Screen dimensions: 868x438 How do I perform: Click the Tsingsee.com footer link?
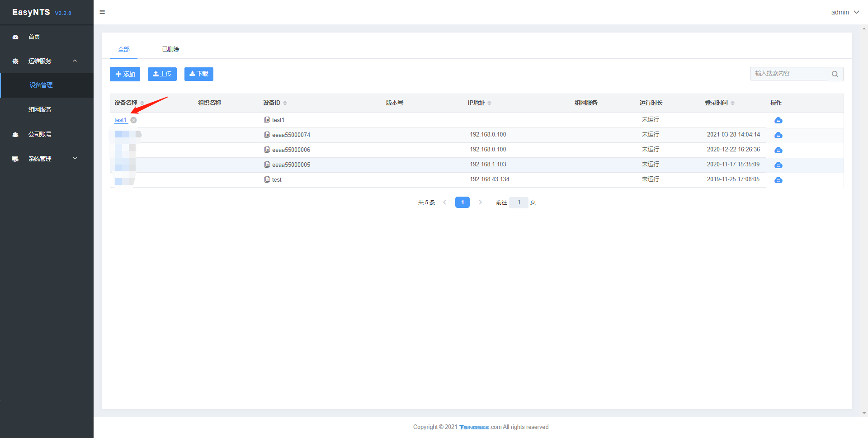point(480,427)
